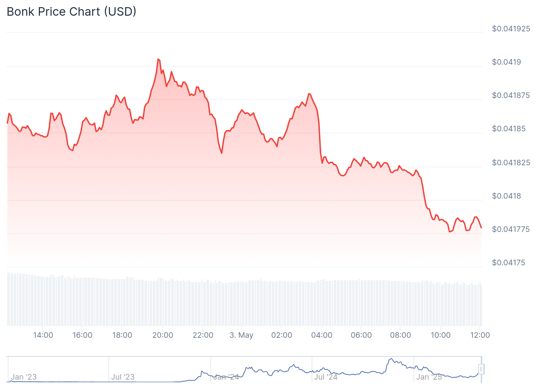Viewport: 537px width, 392px height.
Task: Select Jul '24 in the navigator timeline
Action: pyautogui.click(x=326, y=377)
